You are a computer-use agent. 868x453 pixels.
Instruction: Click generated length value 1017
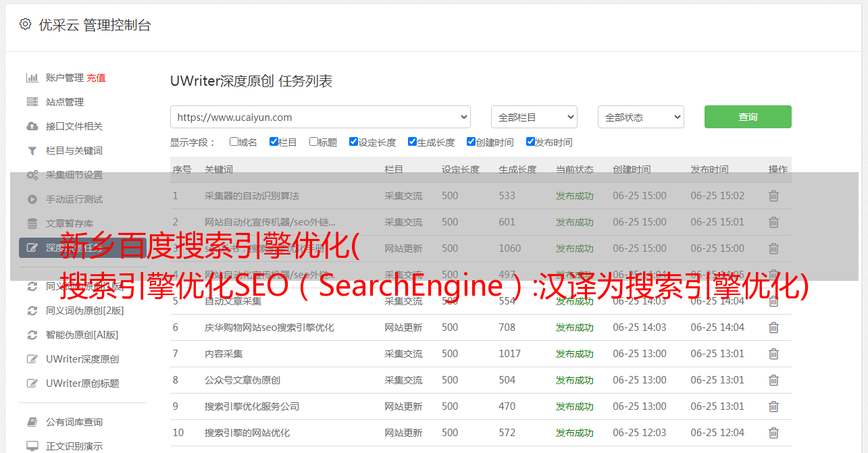point(510,354)
